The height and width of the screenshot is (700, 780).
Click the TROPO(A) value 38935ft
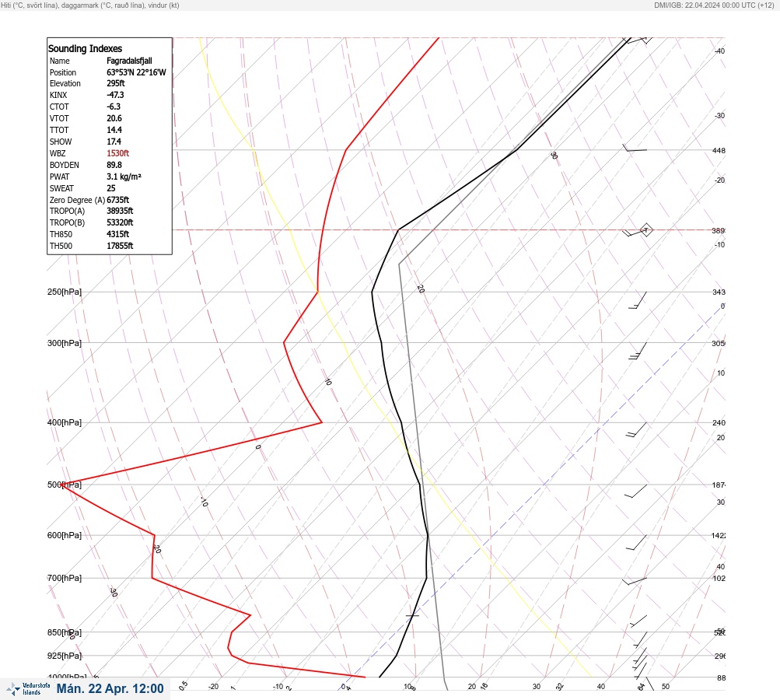(120, 211)
